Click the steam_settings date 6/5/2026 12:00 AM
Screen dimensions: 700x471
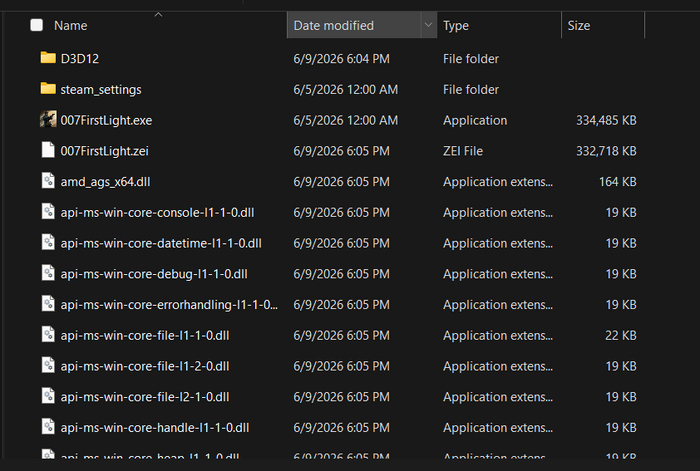click(x=346, y=90)
